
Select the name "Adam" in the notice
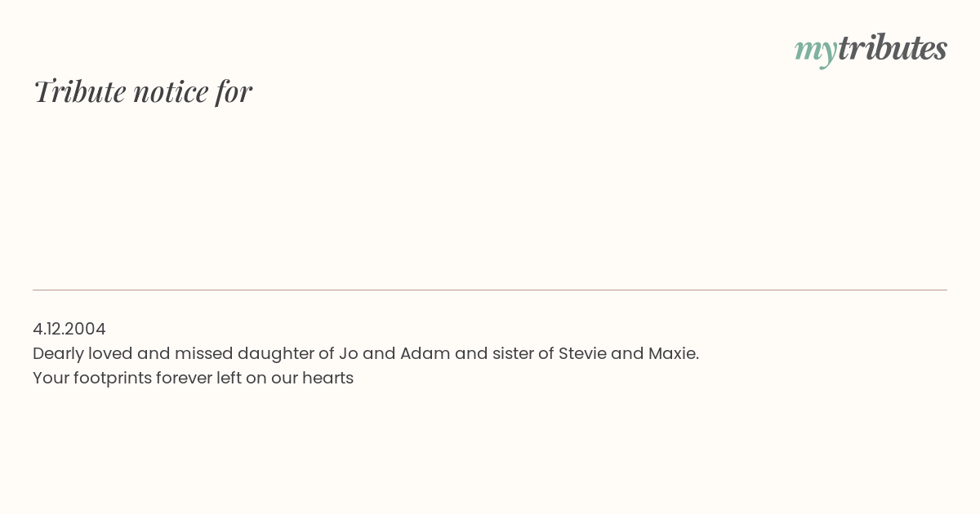click(425, 353)
